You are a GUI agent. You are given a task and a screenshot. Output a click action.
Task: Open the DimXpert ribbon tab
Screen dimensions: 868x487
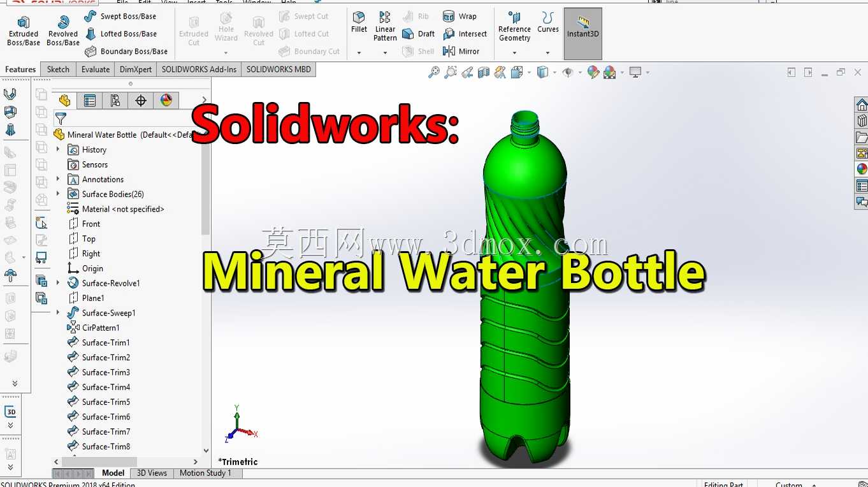(x=136, y=69)
